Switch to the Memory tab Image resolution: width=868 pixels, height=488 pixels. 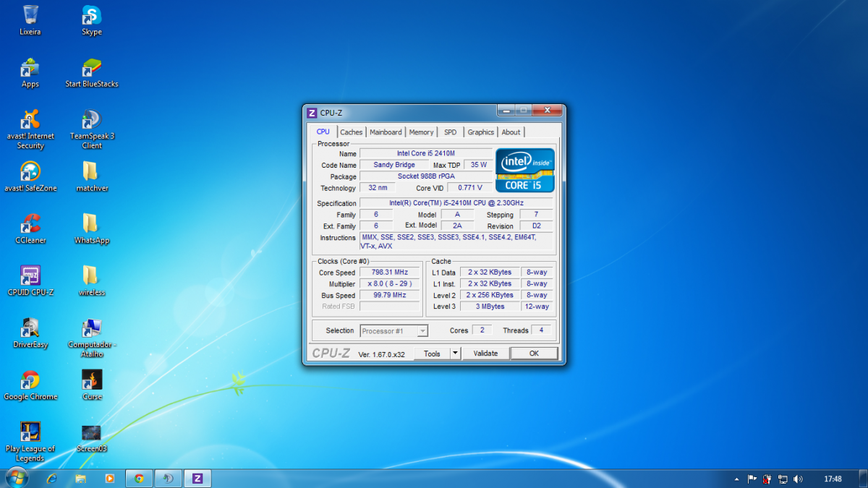[421, 132]
